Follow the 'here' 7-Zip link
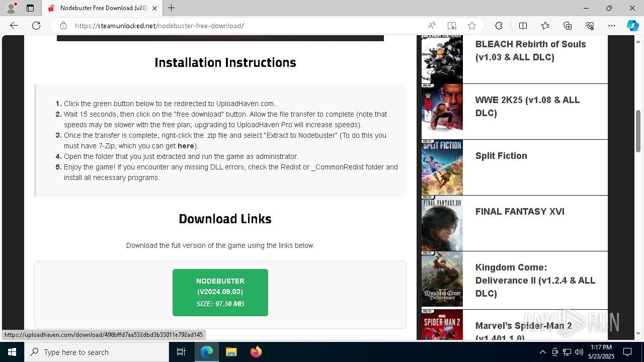 (186, 146)
